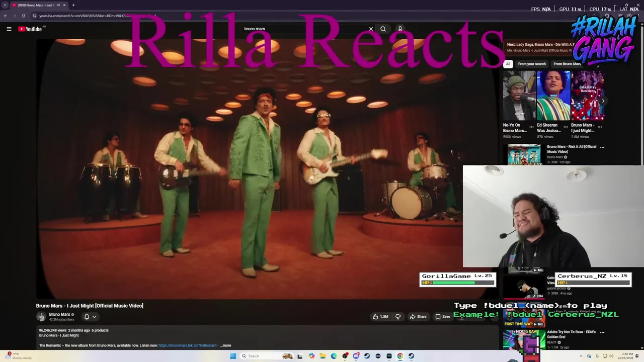The image size is (644, 362).
Task: Open the Bruno Mars channel avatar
Action: point(41,317)
